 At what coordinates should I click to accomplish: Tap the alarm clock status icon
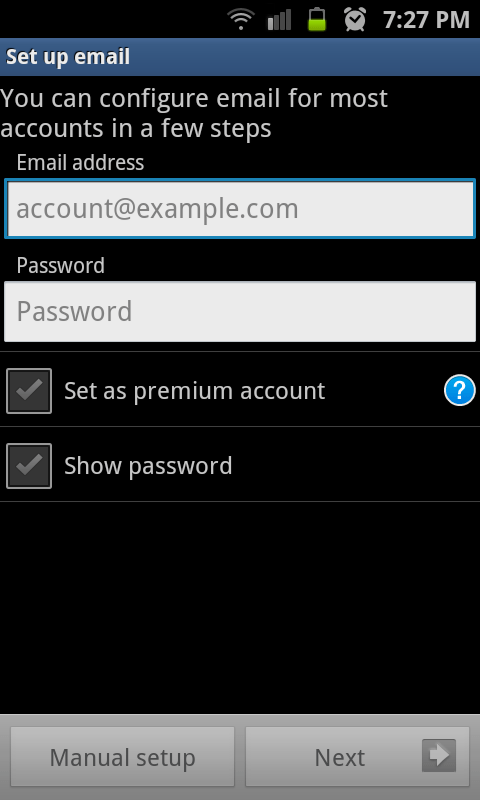(x=355, y=19)
